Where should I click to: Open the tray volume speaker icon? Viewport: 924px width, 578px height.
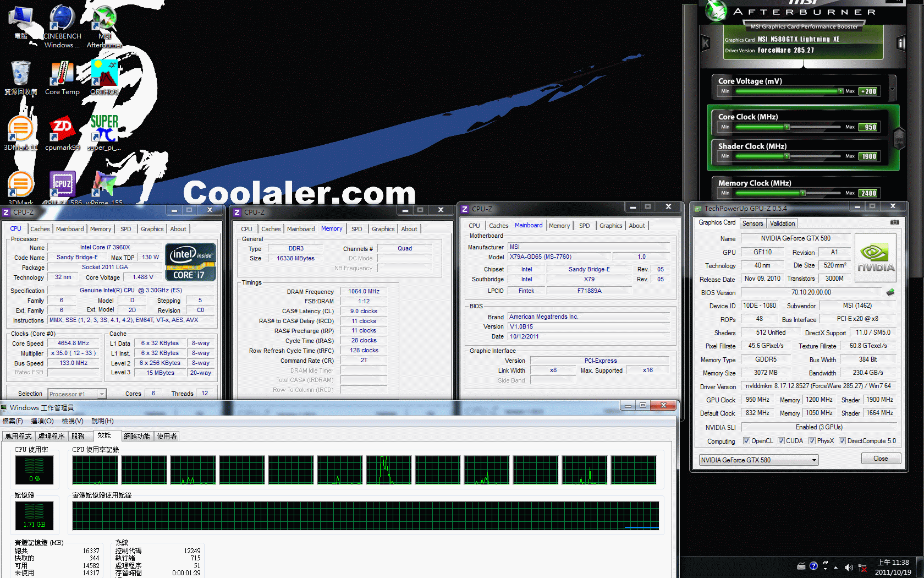point(849,567)
